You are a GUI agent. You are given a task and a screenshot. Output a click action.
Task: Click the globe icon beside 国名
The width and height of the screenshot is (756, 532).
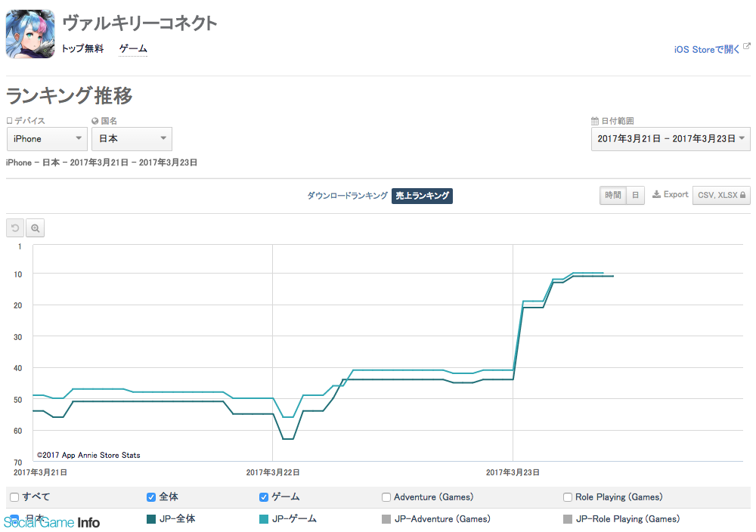(95, 121)
